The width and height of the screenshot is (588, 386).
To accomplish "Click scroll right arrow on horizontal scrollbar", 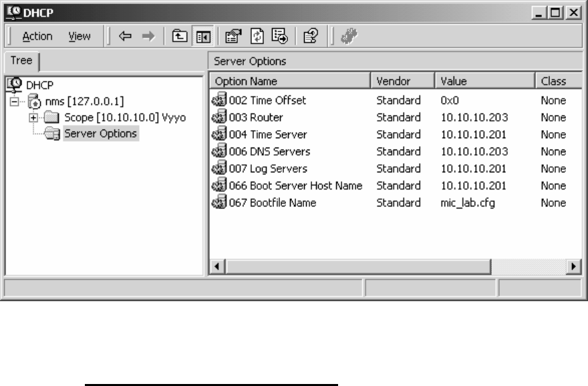I will pos(573,266).
